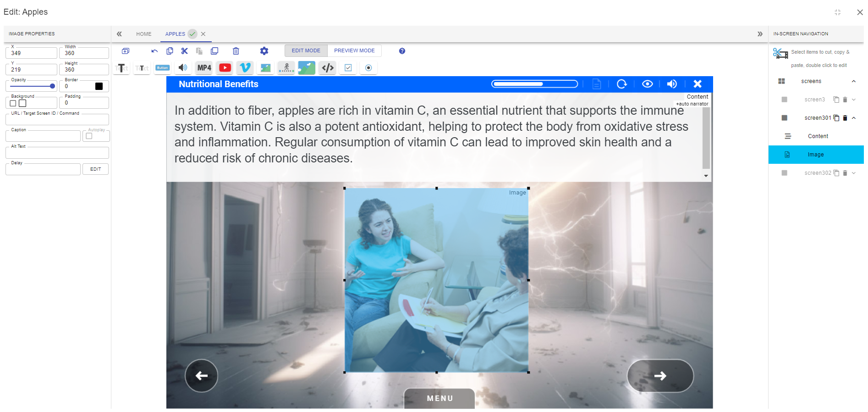This screenshot has height=412, width=868.
Task: Select EDIT MODE
Action: pyautogui.click(x=306, y=50)
